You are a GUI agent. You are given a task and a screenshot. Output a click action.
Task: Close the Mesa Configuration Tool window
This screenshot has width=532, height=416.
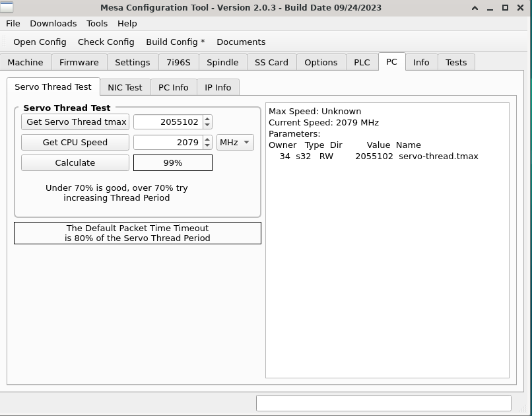(x=521, y=8)
